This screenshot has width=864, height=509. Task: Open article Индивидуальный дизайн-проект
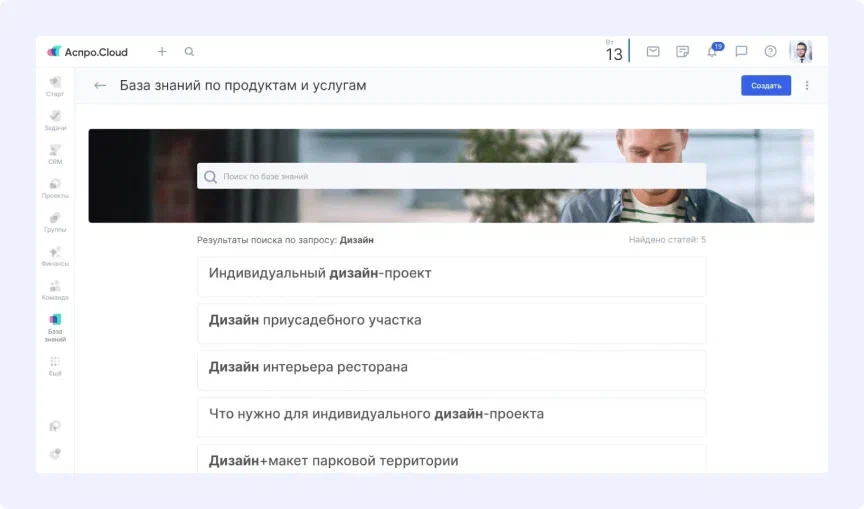(x=451, y=273)
